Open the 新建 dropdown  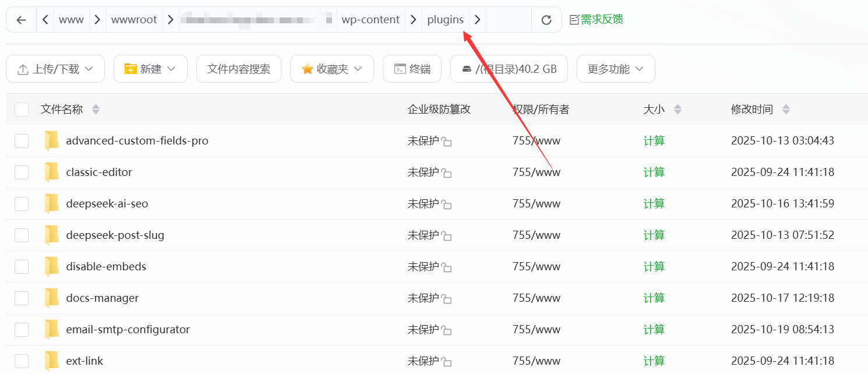(x=150, y=69)
